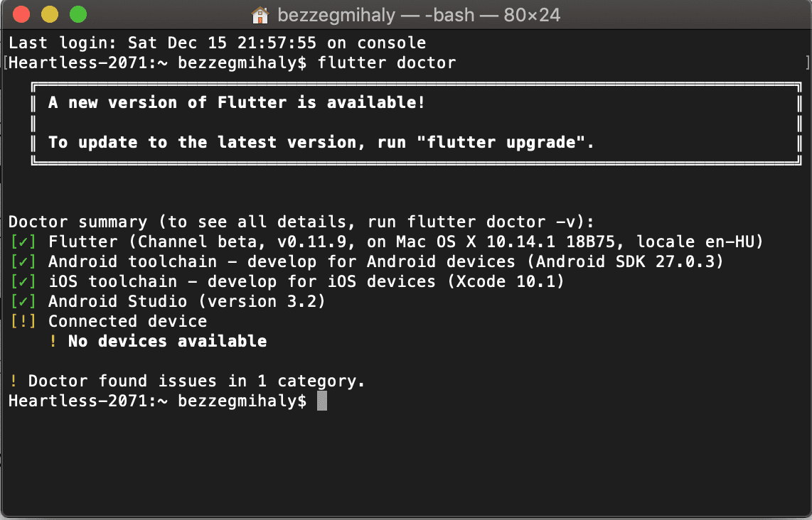The image size is (812, 520).
Task: Click the yellow exclamation before No devices available
Action: tap(53, 341)
